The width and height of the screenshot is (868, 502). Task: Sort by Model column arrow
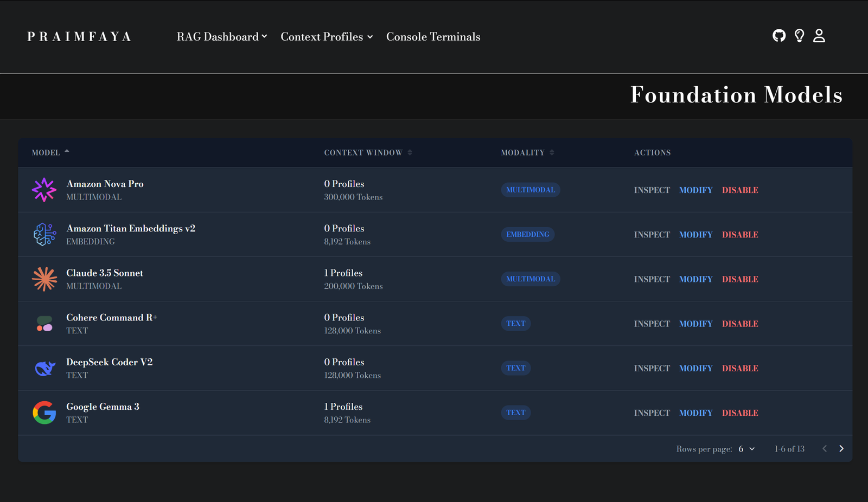pos(67,151)
